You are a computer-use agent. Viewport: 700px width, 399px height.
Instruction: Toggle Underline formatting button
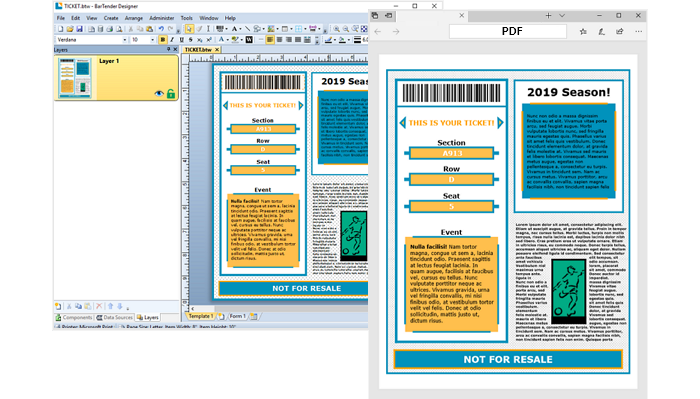point(181,40)
